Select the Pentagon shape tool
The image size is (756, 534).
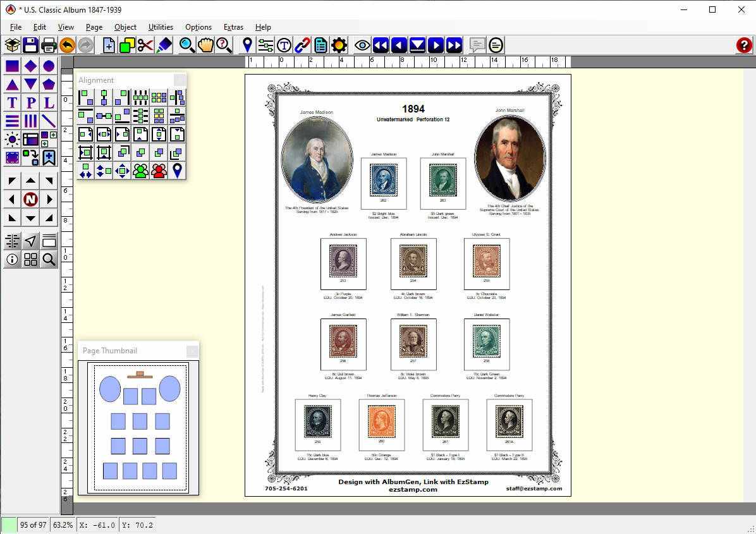point(48,83)
